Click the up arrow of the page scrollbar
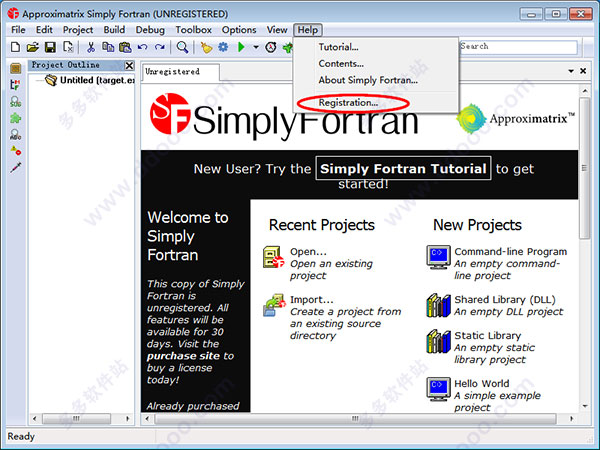 [x=584, y=91]
